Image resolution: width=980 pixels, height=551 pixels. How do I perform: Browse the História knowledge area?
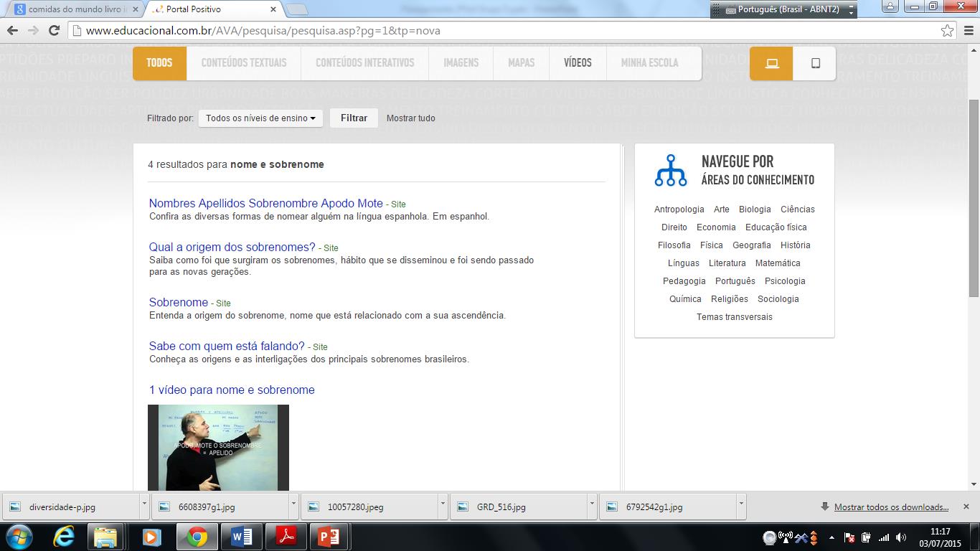[796, 245]
